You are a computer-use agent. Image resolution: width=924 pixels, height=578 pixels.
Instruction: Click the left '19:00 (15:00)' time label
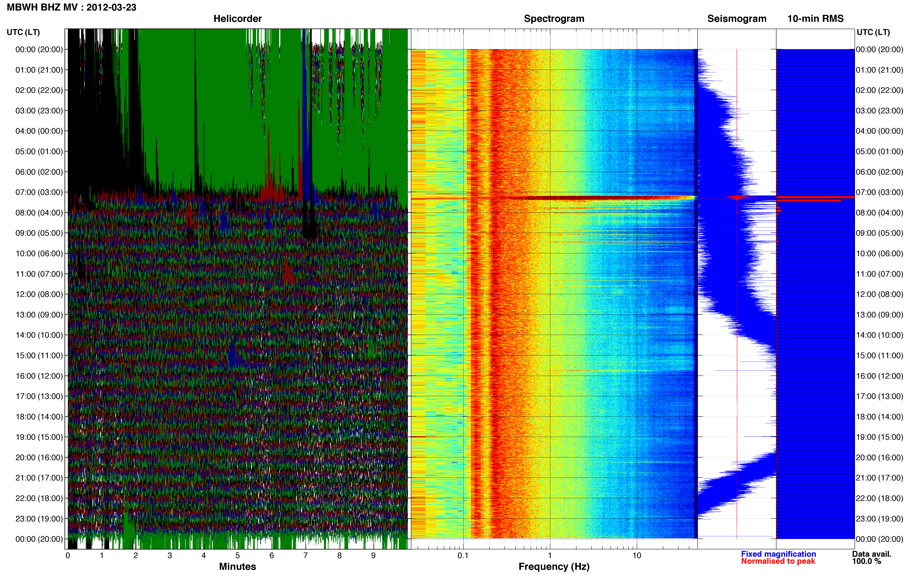pyautogui.click(x=39, y=437)
